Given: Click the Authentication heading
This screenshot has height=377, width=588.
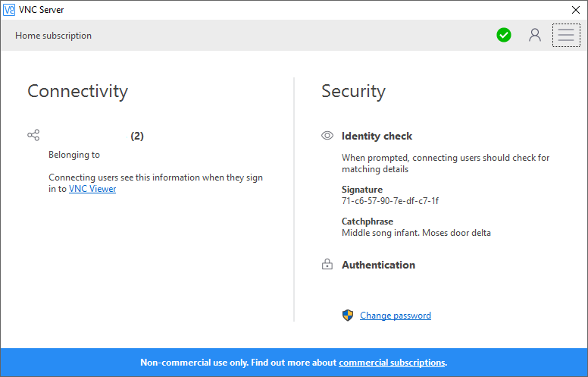Looking at the screenshot, I should coord(378,265).
